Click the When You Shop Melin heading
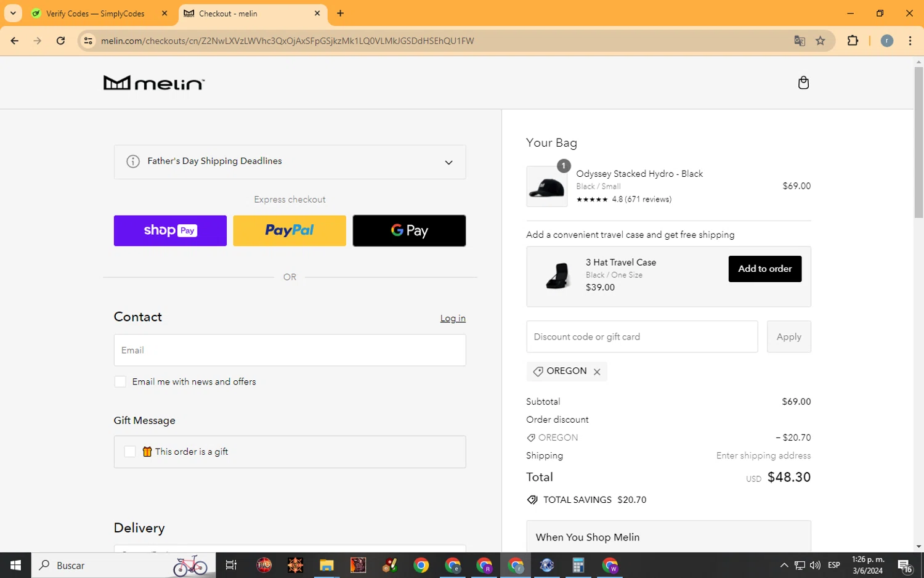924x578 pixels. click(587, 537)
